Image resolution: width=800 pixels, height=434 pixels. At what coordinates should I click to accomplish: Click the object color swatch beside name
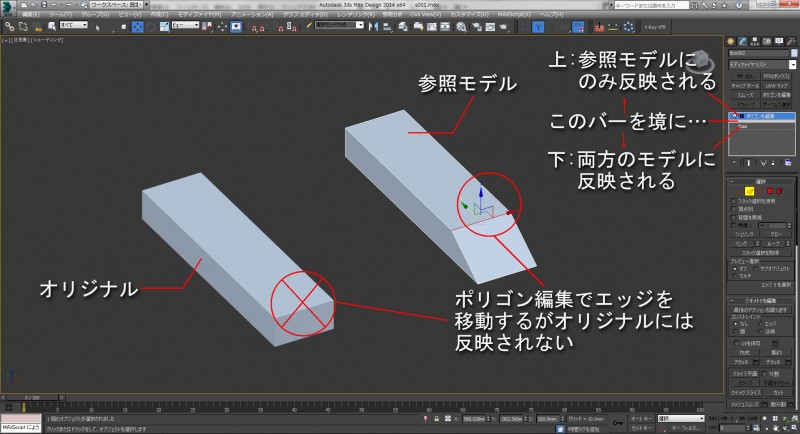(x=794, y=52)
